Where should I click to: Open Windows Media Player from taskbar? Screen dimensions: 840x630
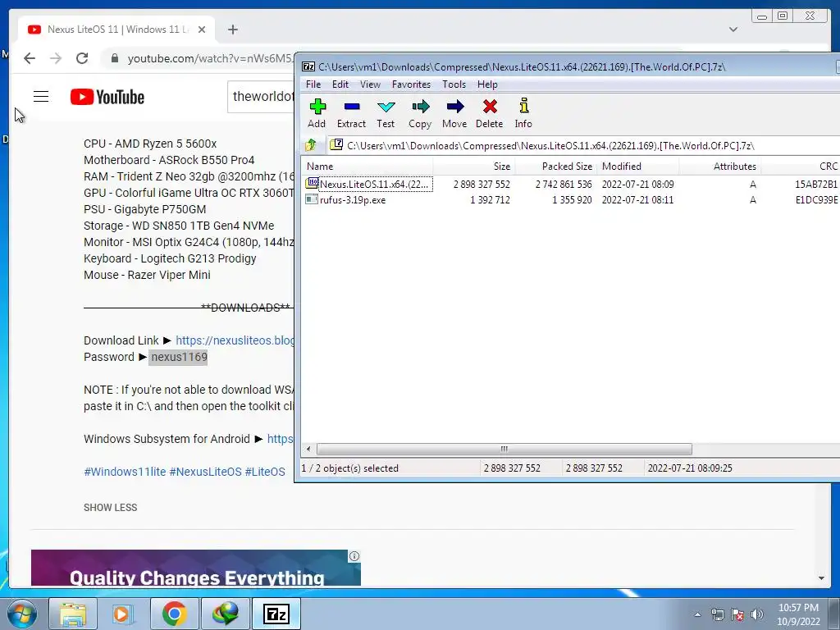pos(121,614)
